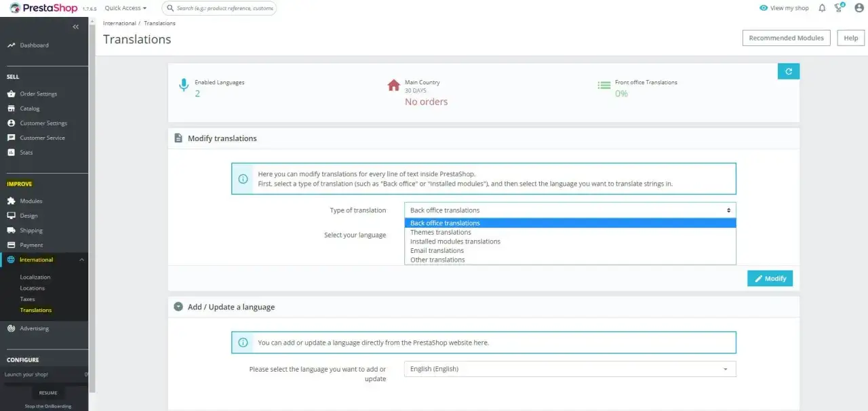
Task: Select Themes translations option
Action: tap(570, 232)
